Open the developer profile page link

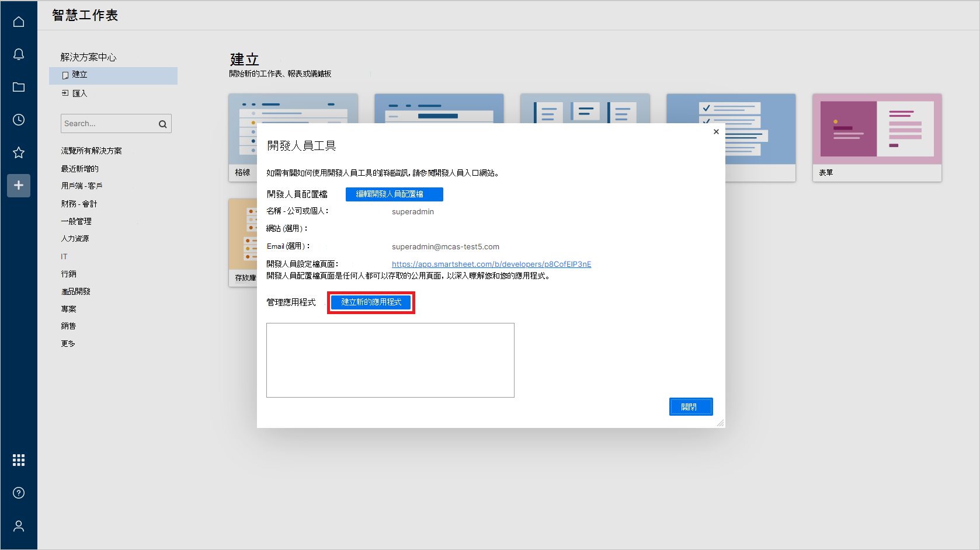point(491,264)
